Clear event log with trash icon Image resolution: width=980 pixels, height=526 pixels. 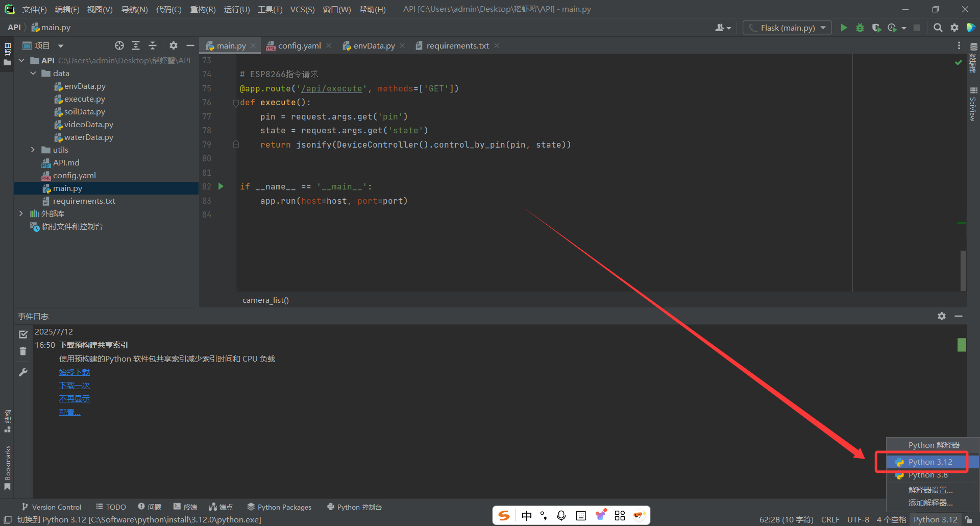click(23, 351)
